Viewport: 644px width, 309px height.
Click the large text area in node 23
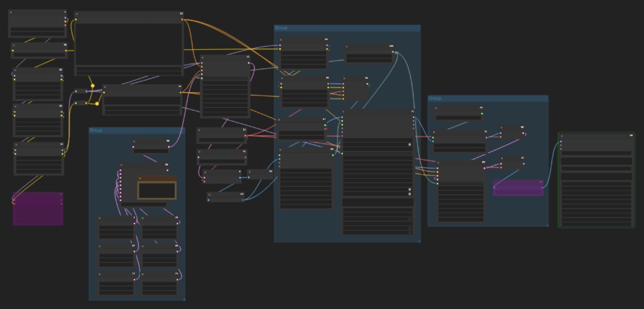click(x=129, y=43)
